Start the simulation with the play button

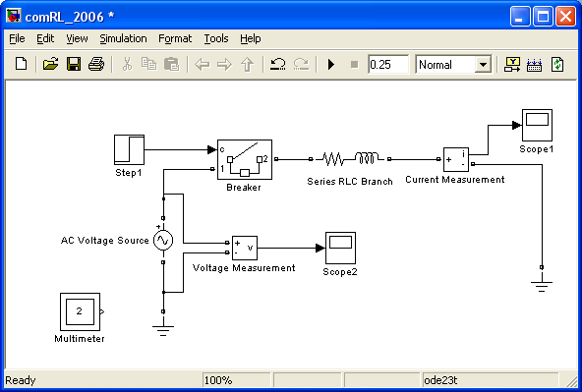tap(331, 65)
